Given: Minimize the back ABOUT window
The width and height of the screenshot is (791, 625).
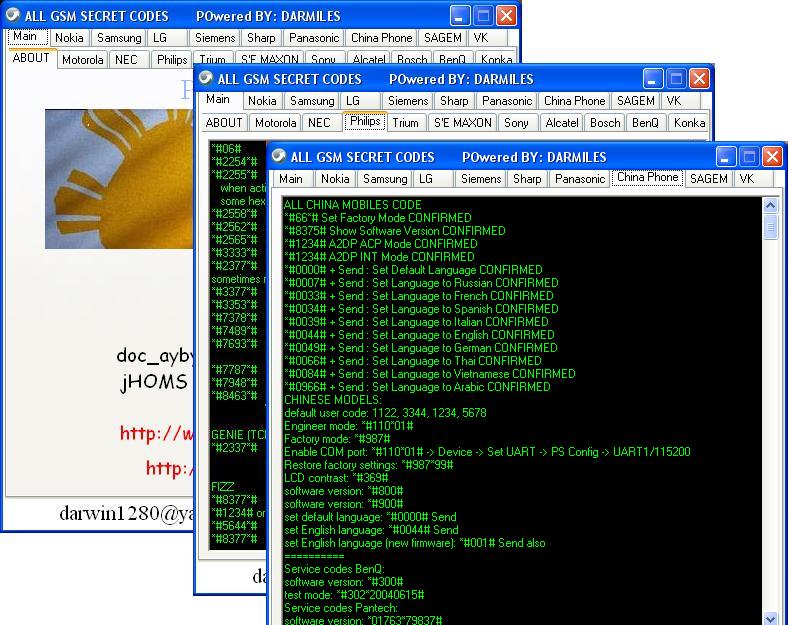Looking at the screenshot, I should pos(459,16).
